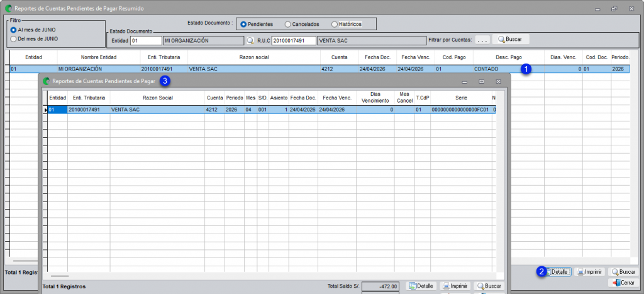This screenshot has width=644, height=294.
Task: Click horizontal scrollbar thumb in Resumido grid
Action: coord(25,261)
